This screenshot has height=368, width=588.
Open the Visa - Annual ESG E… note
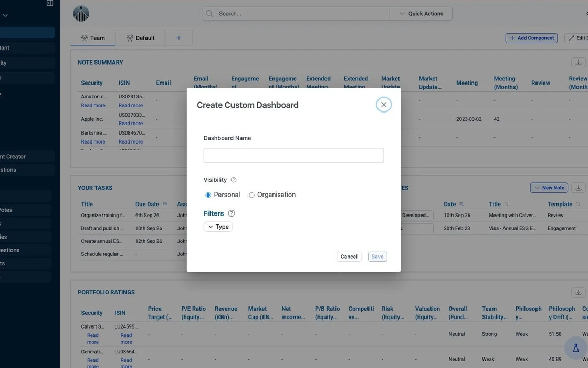point(512,228)
